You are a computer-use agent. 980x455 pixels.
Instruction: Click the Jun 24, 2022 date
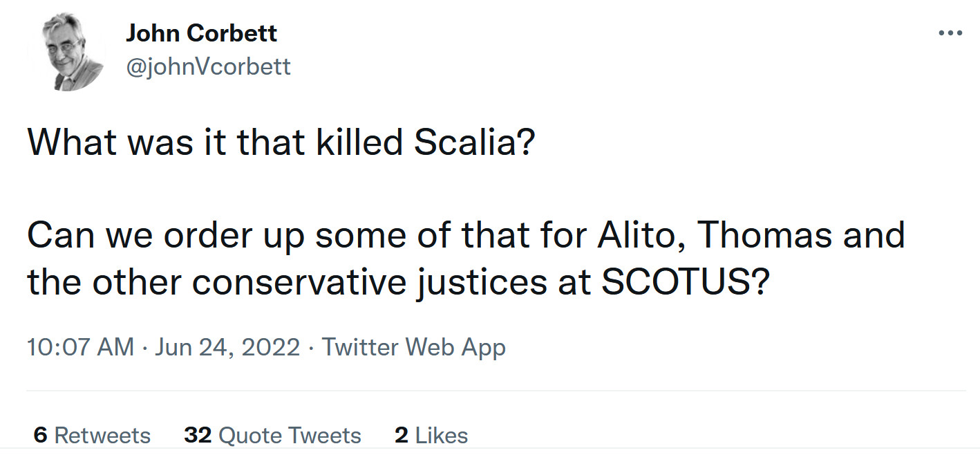point(227,346)
